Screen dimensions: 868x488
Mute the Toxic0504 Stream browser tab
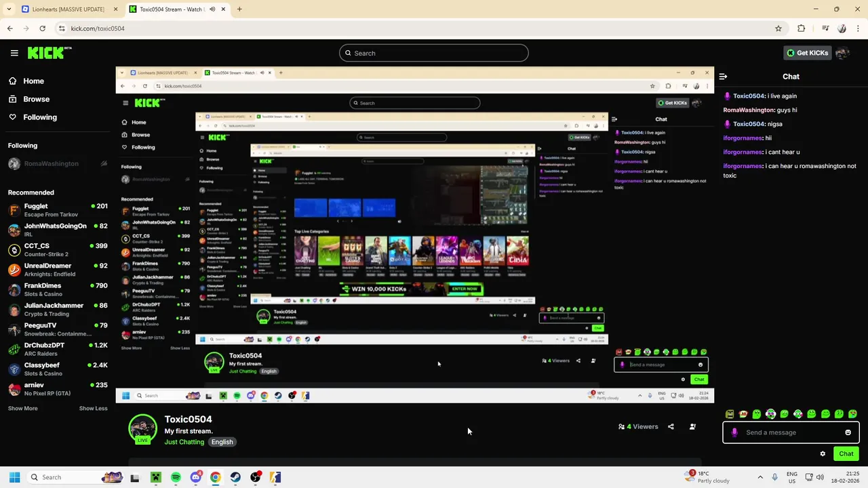click(x=212, y=9)
